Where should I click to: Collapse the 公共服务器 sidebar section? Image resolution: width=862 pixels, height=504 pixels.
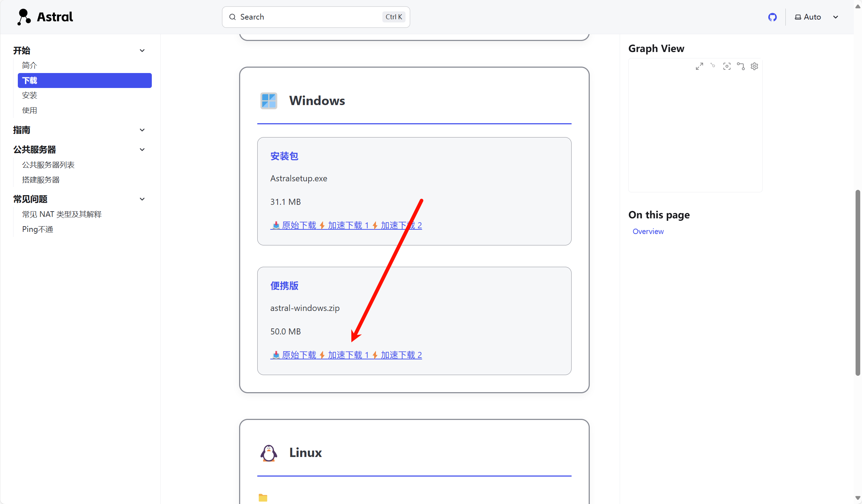pos(142,150)
